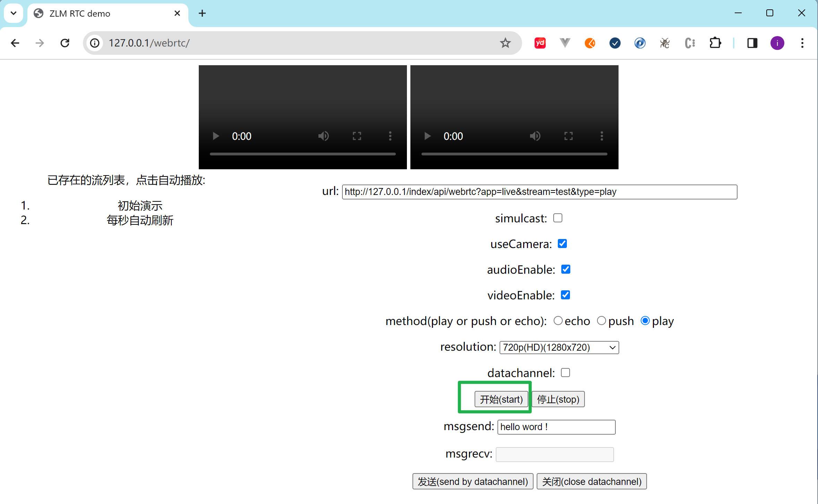Click 发送(send by datachannel) button
The width and height of the screenshot is (818, 504).
(472, 481)
